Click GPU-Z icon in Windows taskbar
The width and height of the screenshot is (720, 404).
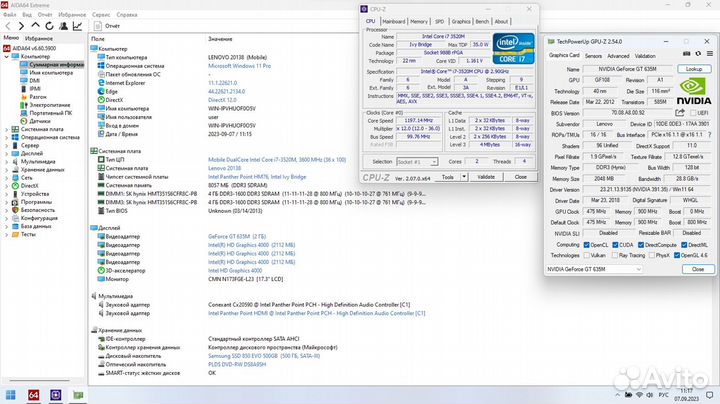(78, 395)
